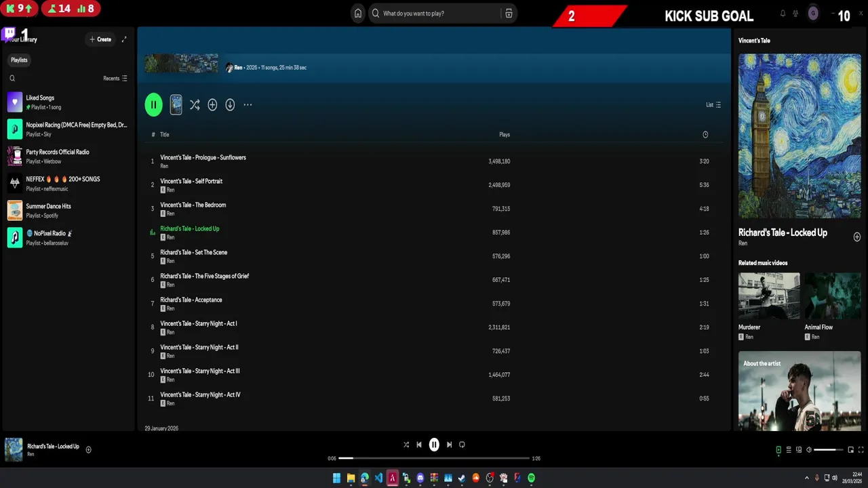Select the Playlists filter chip

(x=19, y=60)
